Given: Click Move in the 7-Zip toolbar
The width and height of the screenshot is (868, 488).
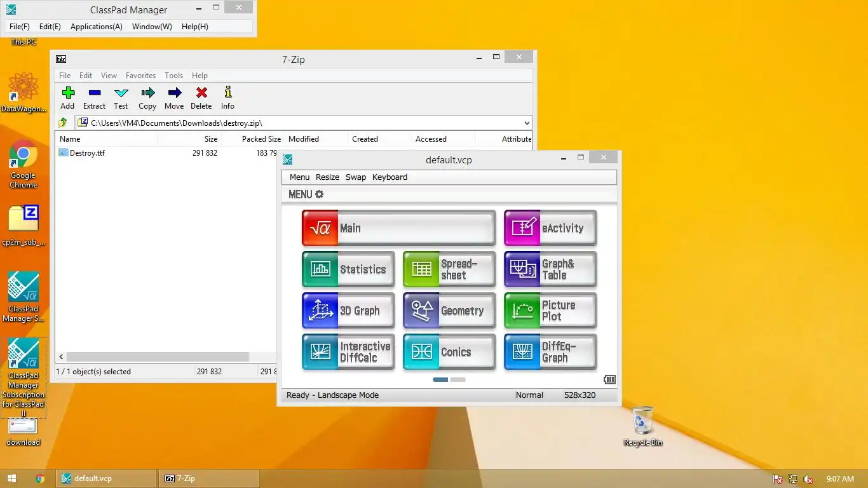Looking at the screenshot, I should pyautogui.click(x=174, y=98).
